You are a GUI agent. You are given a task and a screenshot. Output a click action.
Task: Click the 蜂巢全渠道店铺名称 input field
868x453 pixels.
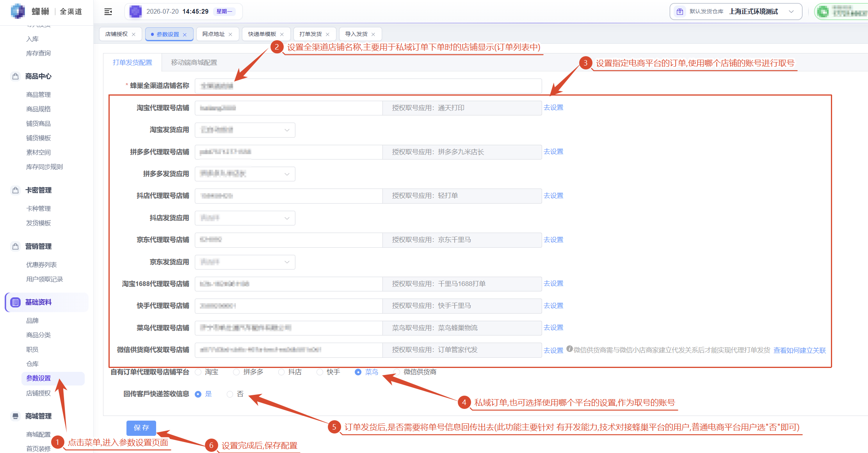point(368,86)
